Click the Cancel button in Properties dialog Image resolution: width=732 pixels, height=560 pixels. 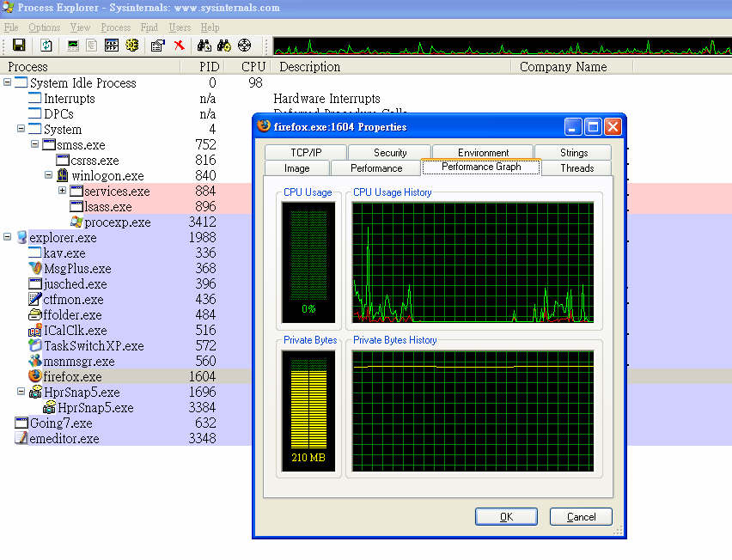tap(581, 516)
